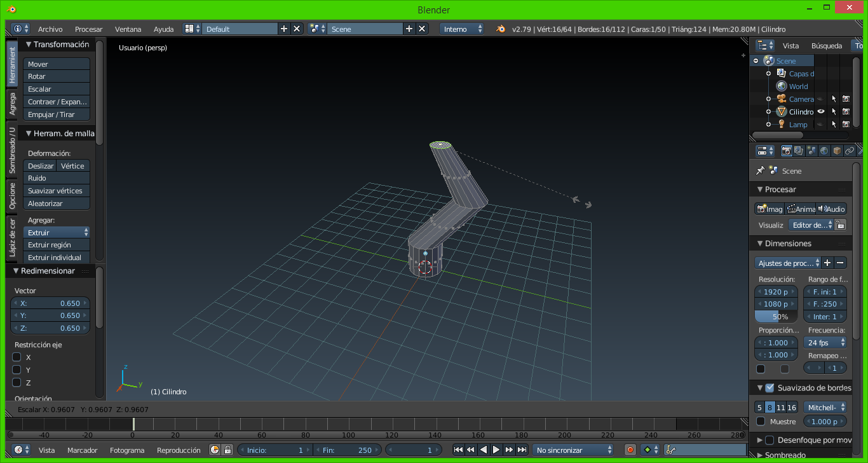Open the World properties tab icon
The height and width of the screenshot is (463, 868).
824,151
